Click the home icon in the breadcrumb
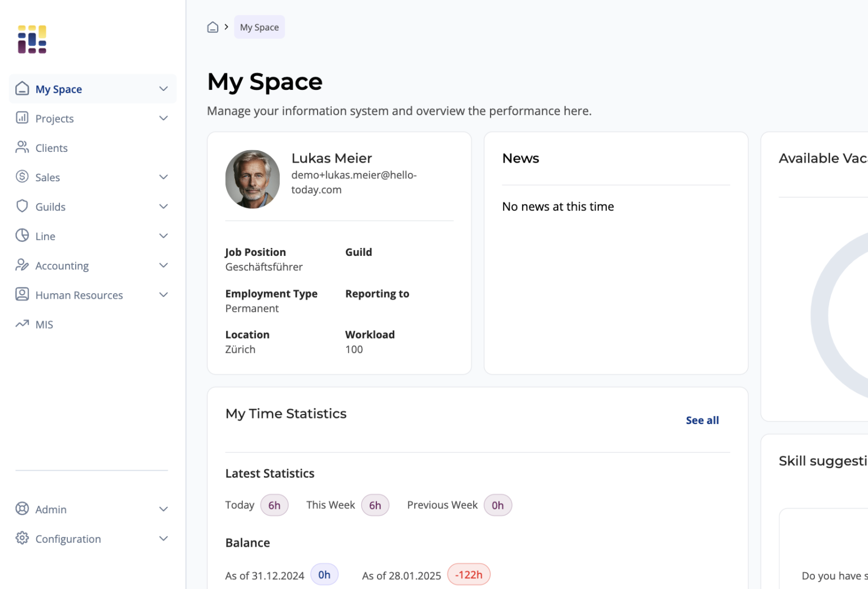Image resolution: width=868 pixels, height=589 pixels. (212, 27)
